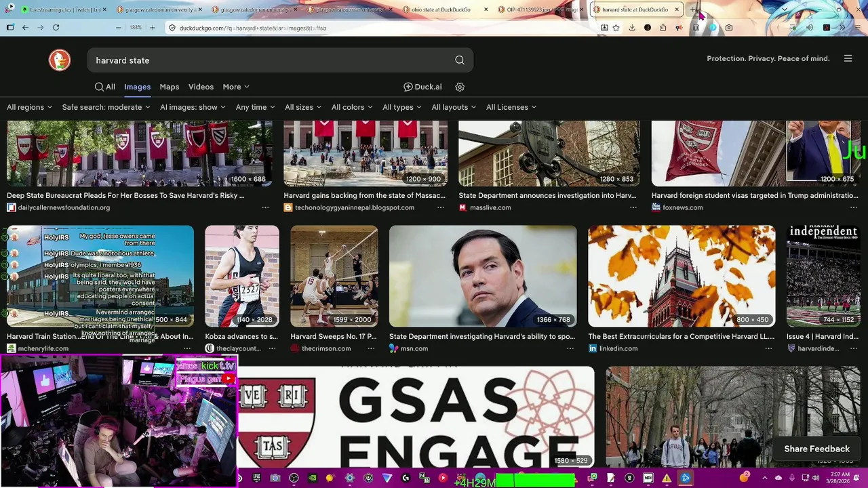Image resolution: width=868 pixels, height=488 pixels.
Task: Open the Kobza runner image thumbnail
Action: click(242, 276)
